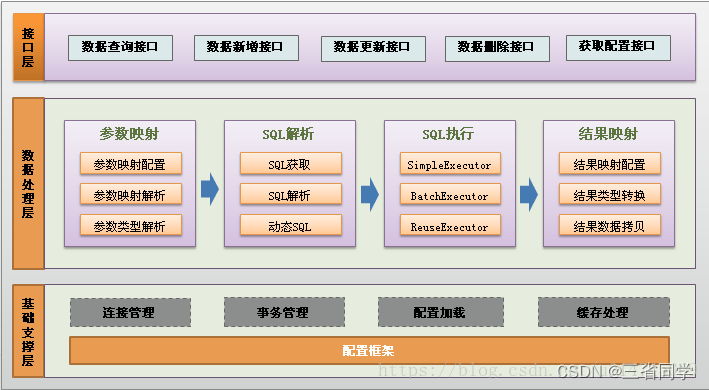Screen dimensions: 709x390
Task: Click the SimpleExecutor item
Action: tap(450, 164)
